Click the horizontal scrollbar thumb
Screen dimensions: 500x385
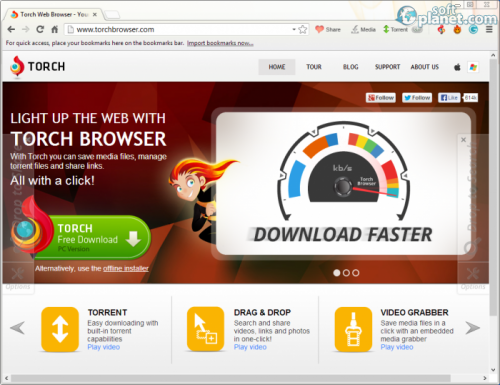[x=231, y=378]
